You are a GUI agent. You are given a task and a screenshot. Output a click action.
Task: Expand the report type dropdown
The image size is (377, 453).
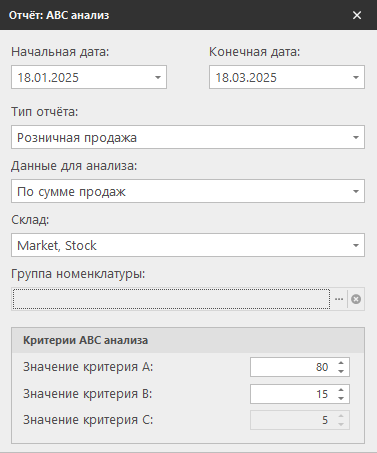[x=356, y=137]
